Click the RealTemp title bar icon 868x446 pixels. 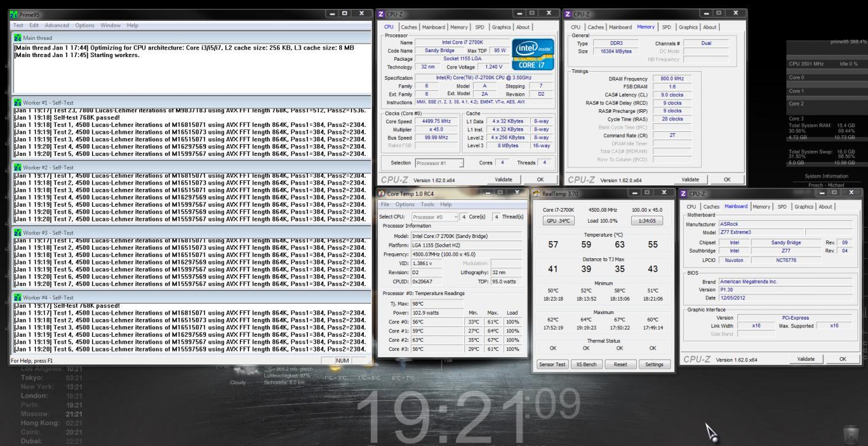537,193
